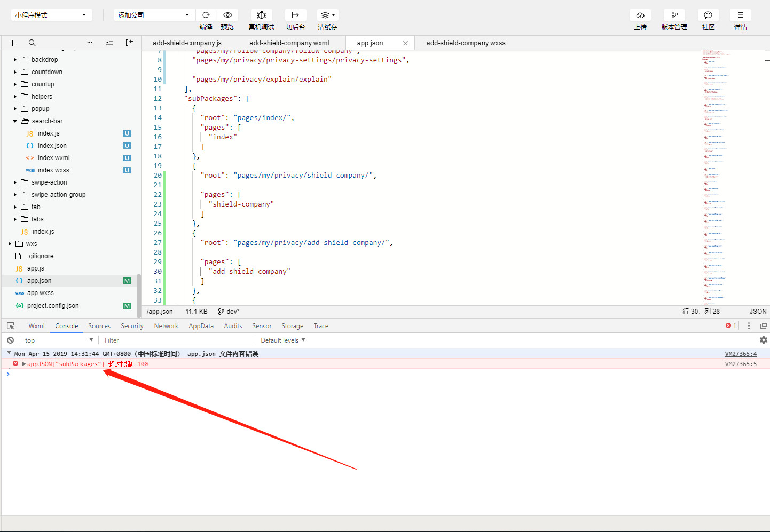Open the Sensor devtools tab
Viewport: 770px width, 532px height.
262,326
